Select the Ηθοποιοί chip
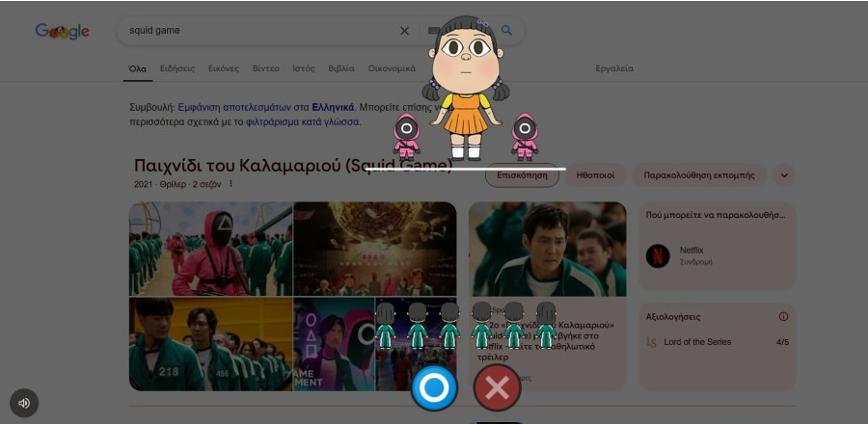Screen dimensions: 868x424 595,175
